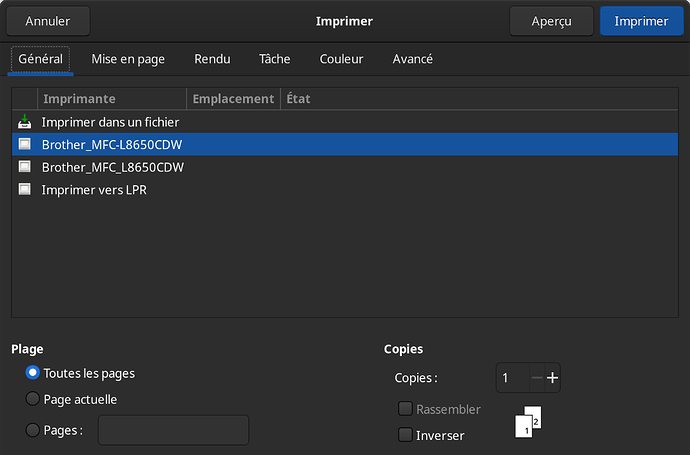Switch to the Mise en page tab
This screenshot has height=455, width=690.
point(128,59)
